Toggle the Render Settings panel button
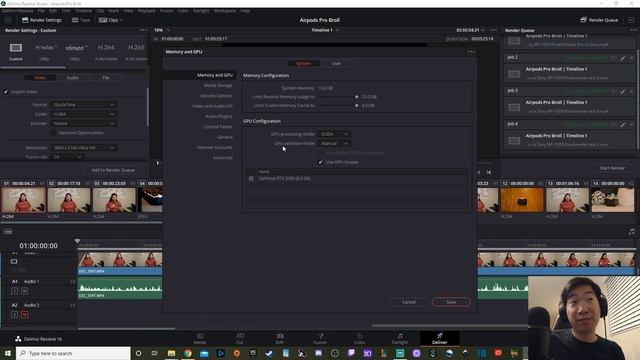Viewport: 640px width, 360px height. pos(42,20)
